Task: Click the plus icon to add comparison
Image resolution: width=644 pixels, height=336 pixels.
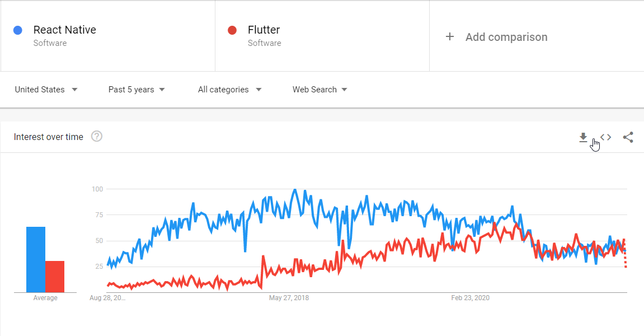Action: tap(450, 36)
